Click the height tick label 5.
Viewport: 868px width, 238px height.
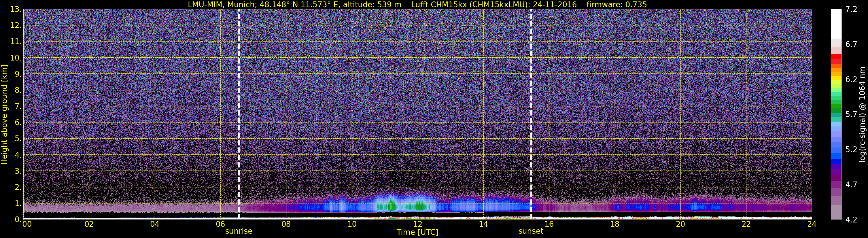[x=18, y=139]
